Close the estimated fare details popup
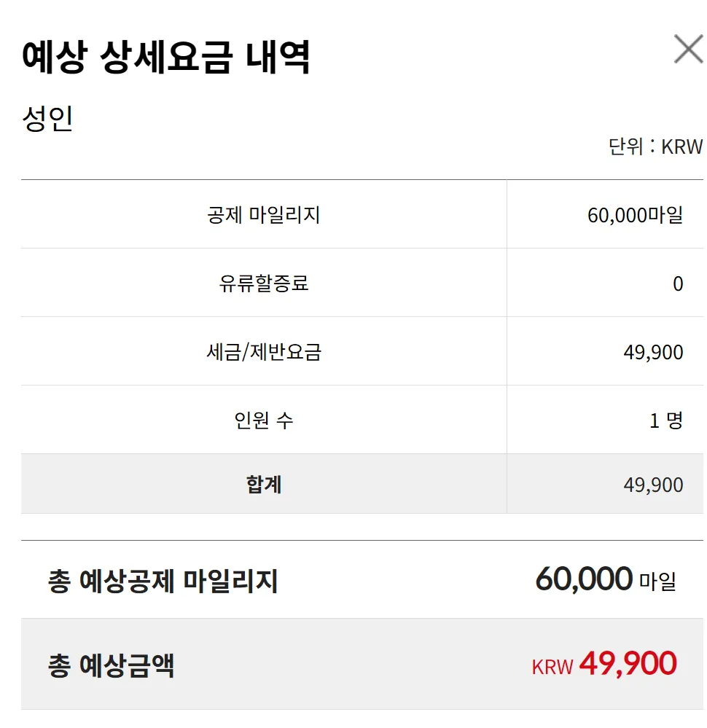This screenshot has width=707, height=728. click(x=687, y=50)
